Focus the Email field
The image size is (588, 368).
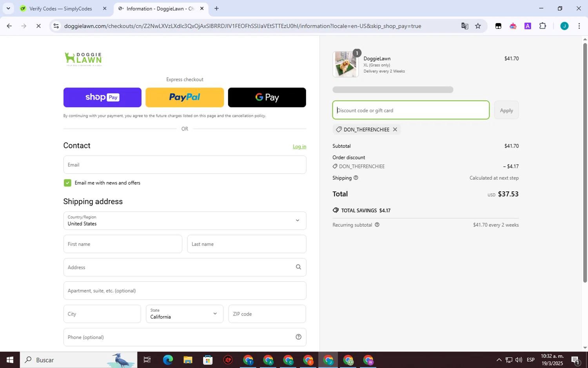pos(185,165)
